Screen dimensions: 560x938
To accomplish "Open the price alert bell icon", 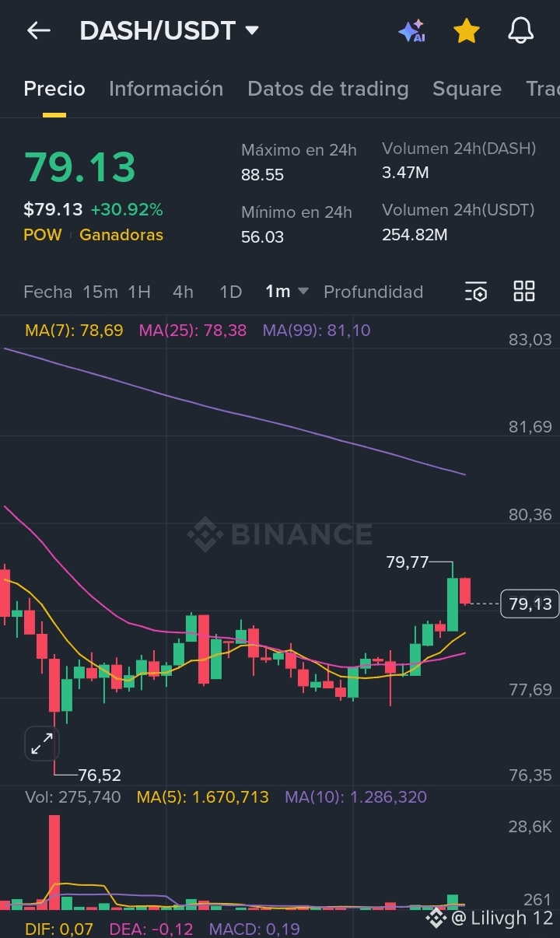I will (520, 31).
